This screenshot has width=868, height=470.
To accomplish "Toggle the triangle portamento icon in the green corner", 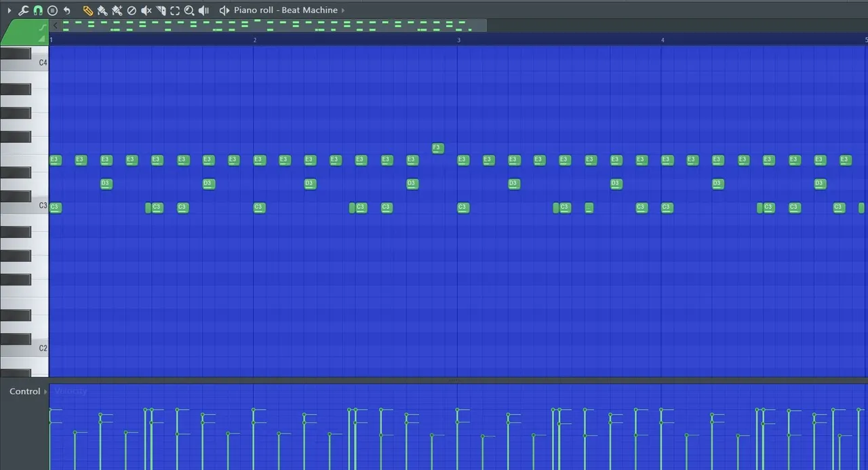I will click(x=41, y=39).
